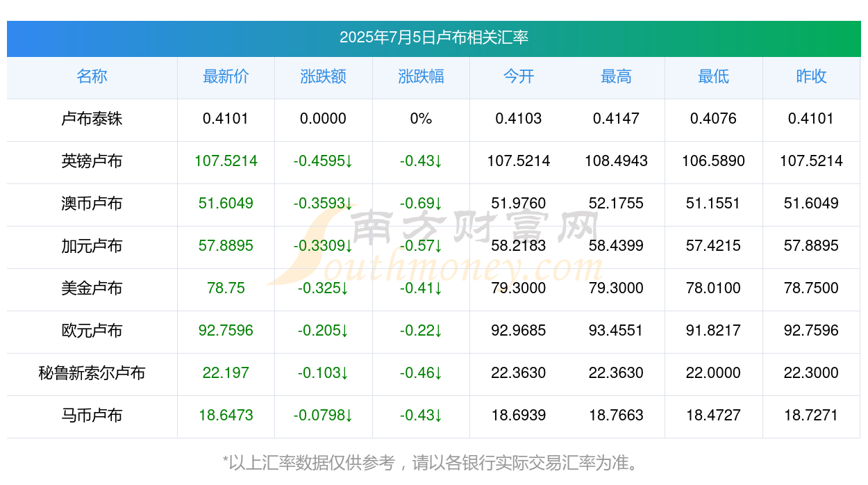Select the 昨收 column header
Image resolution: width=868 pixels, height=485 pixels.
[811, 76]
